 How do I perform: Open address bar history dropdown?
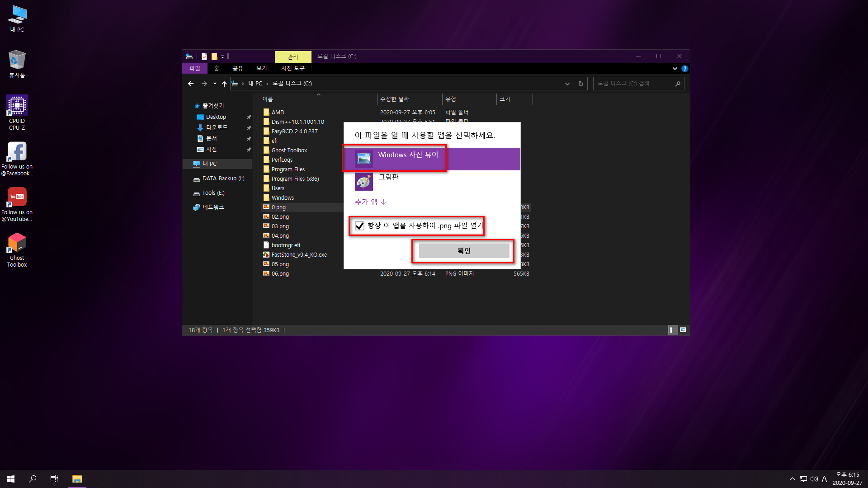coord(567,84)
